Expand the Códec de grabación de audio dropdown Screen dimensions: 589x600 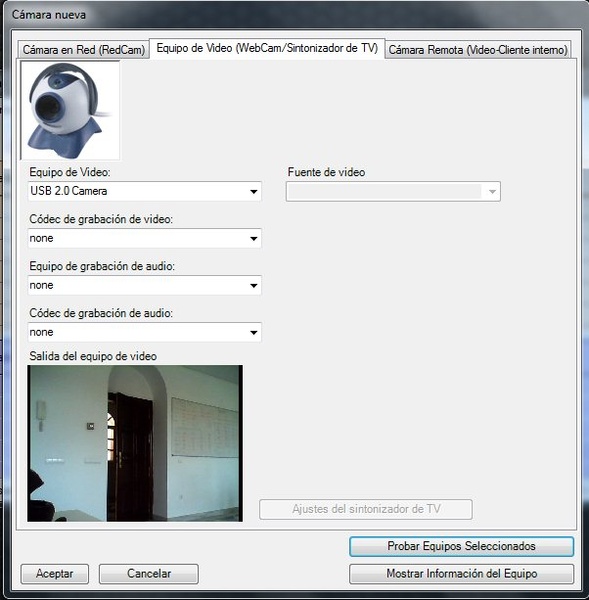click(253, 333)
